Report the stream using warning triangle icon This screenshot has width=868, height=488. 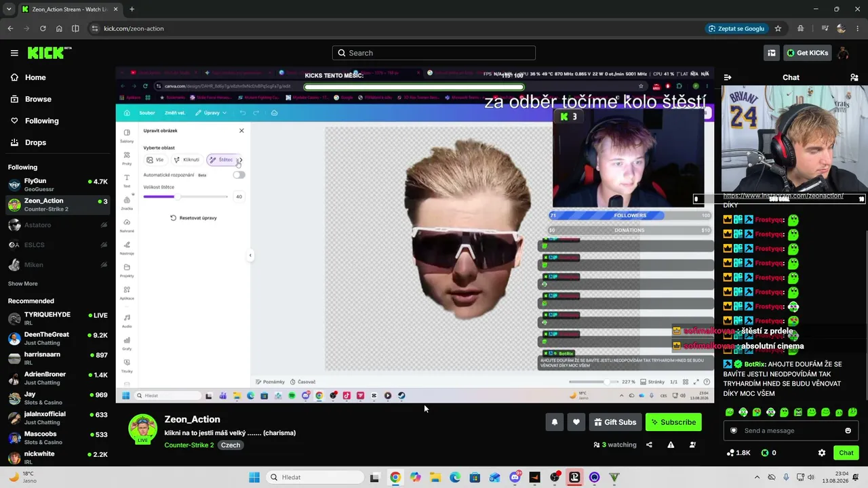[671, 445]
